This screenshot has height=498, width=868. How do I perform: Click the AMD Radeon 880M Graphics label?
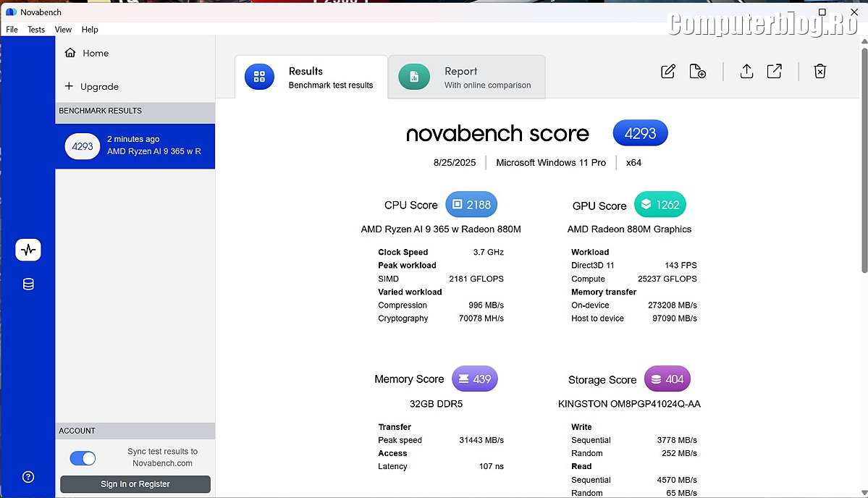[x=629, y=229]
